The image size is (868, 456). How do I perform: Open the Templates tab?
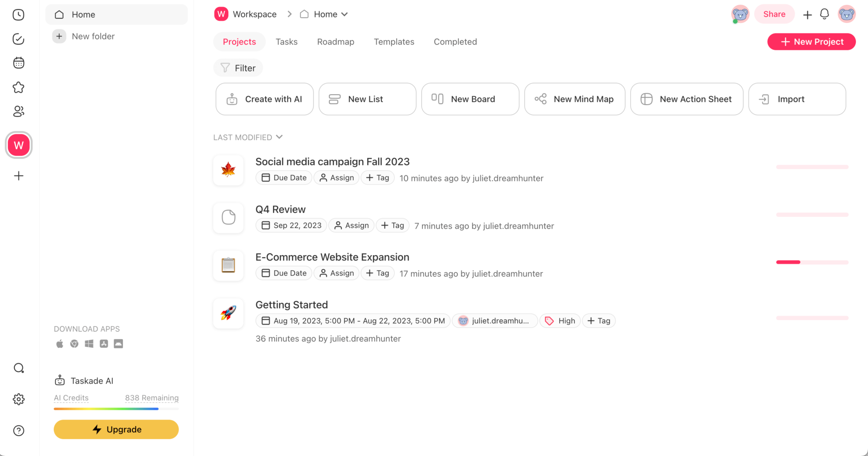click(394, 42)
